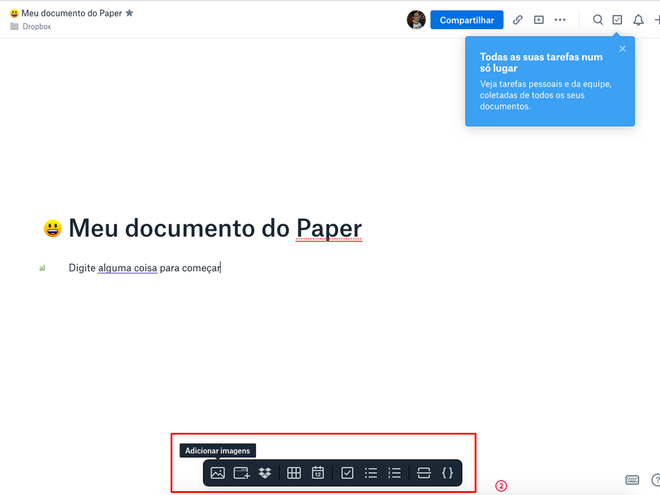660x495 pixels.
Task: Insert a timeline with the calendar icon
Action: pyautogui.click(x=318, y=473)
